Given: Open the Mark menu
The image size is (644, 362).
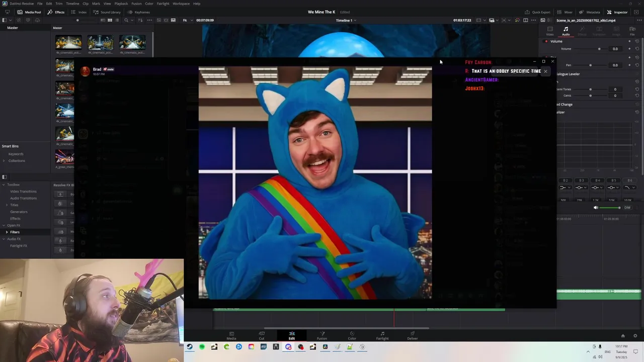Looking at the screenshot, I should point(96,4).
